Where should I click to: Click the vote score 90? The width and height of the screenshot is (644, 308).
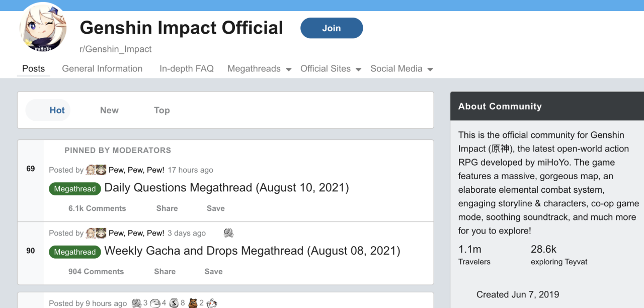[31, 251]
